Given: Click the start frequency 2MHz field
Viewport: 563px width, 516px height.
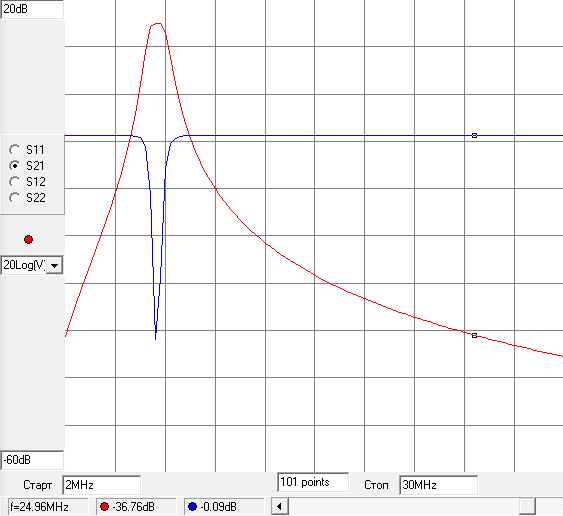Looking at the screenshot, I should tap(101, 485).
